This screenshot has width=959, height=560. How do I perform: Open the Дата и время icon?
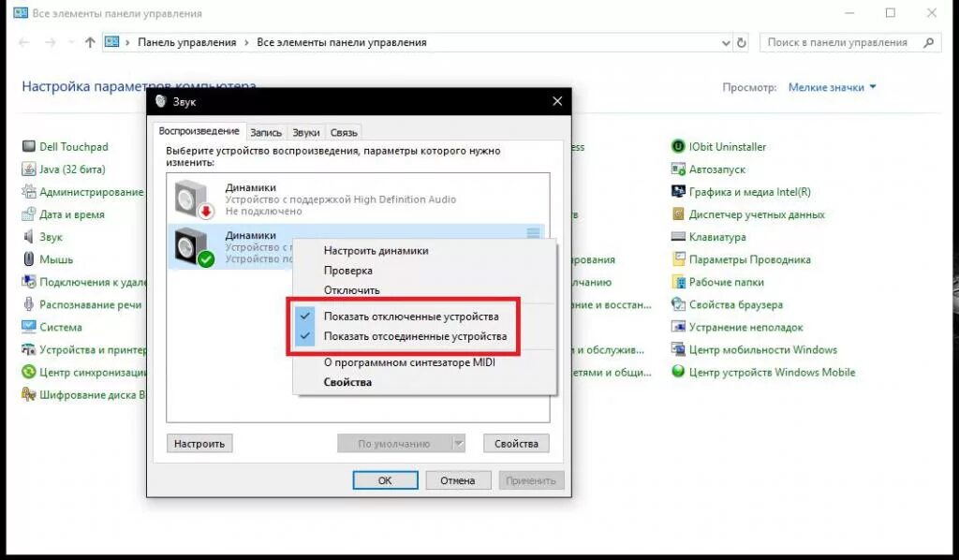29,214
